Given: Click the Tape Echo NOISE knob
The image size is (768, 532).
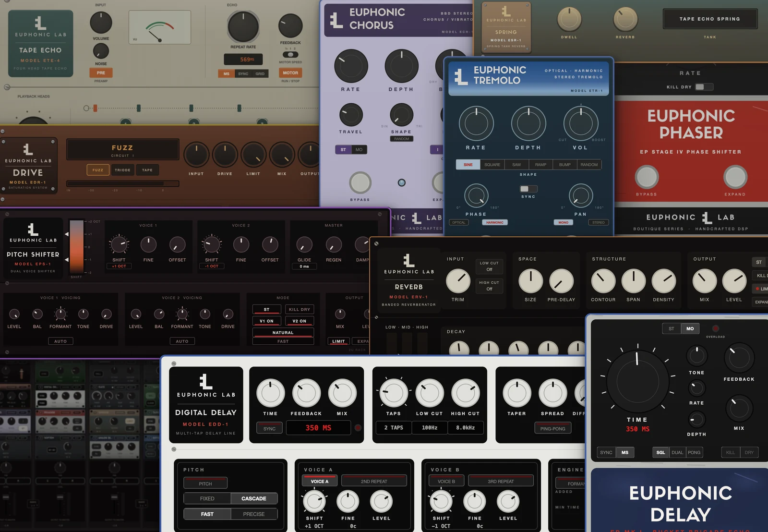Looking at the screenshot, I should (x=101, y=51).
